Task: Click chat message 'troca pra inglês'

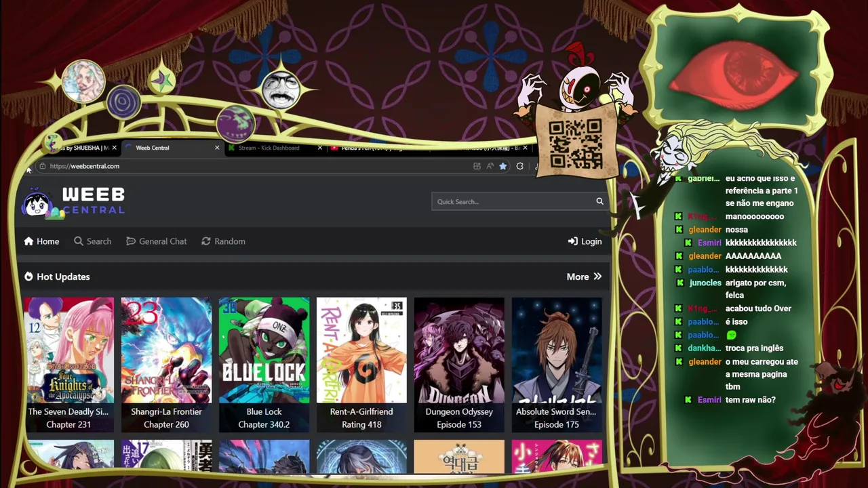Action: click(754, 348)
